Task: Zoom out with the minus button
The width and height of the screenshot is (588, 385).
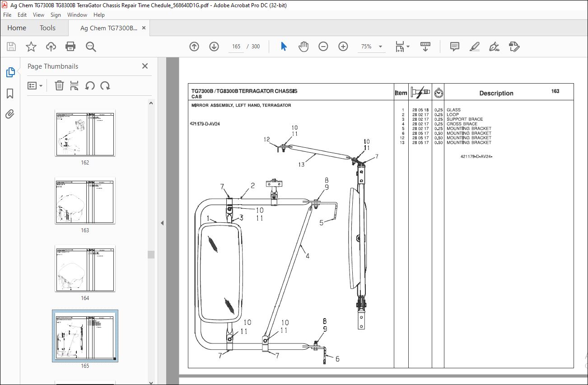Action: [x=323, y=47]
